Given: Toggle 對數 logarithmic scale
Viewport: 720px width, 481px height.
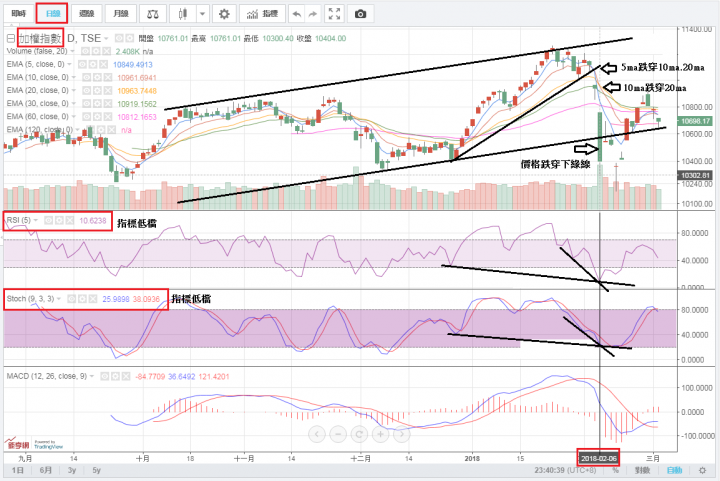Looking at the screenshot, I should click(x=642, y=470).
